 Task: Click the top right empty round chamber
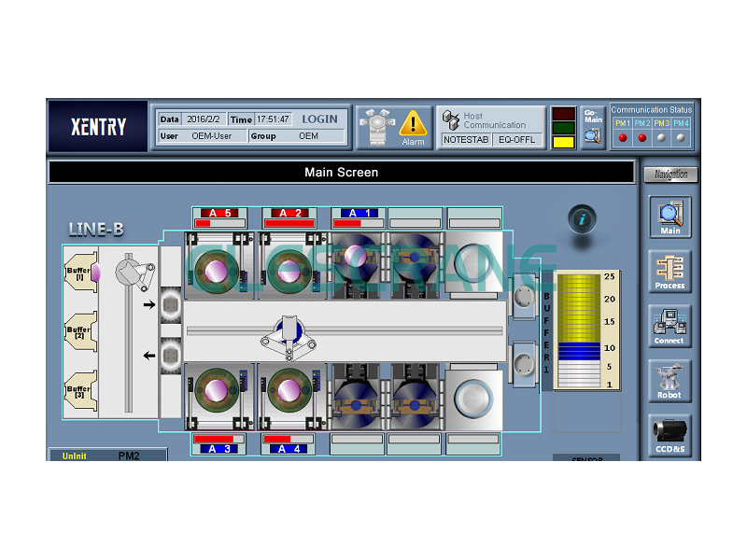[x=473, y=262]
